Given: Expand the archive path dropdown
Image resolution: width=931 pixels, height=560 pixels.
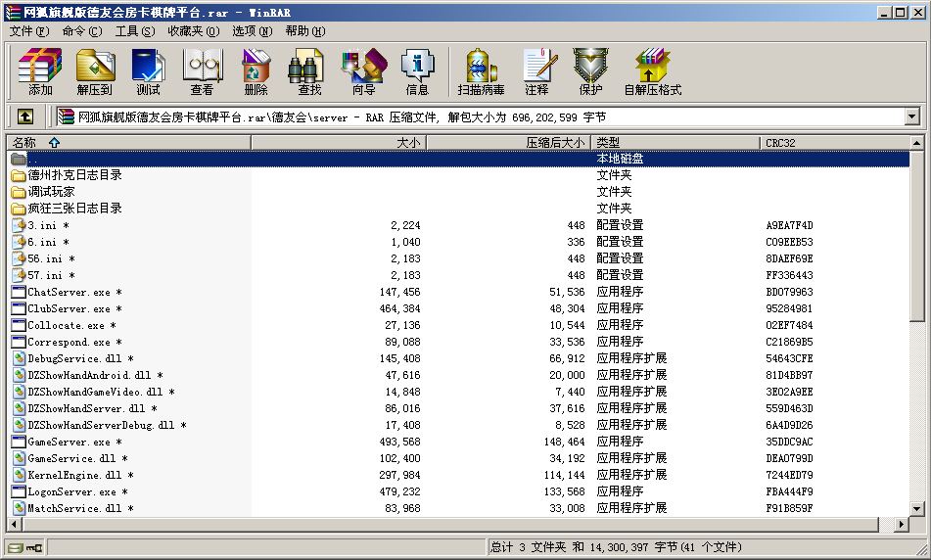Looking at the screenshot, I should (912, 117).
